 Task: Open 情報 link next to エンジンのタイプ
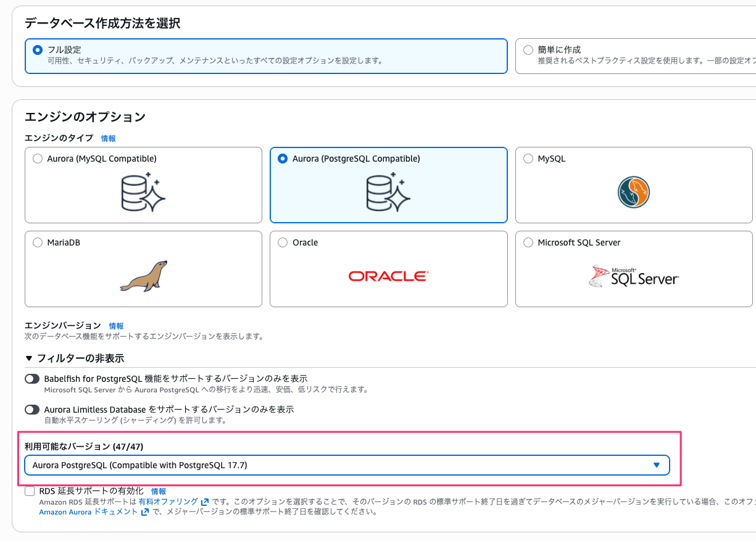(x=108, y=139)
